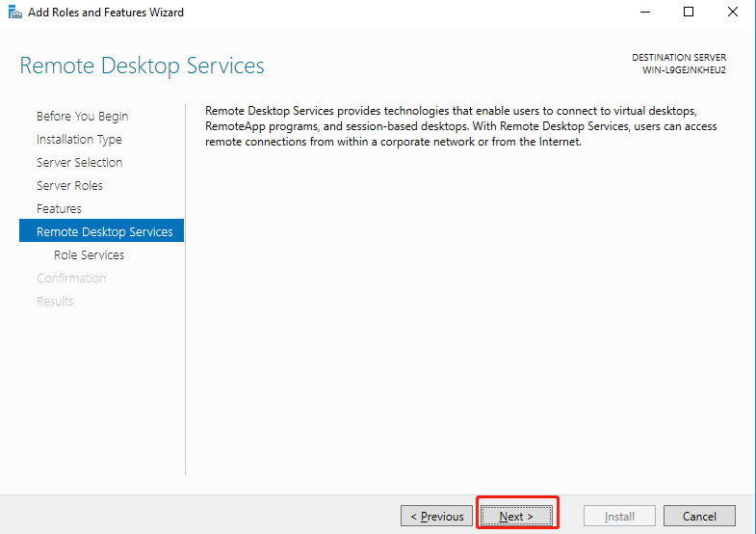Select the highlighted Remote Desktop Services step
756x534 pixels.
(104, 232)
